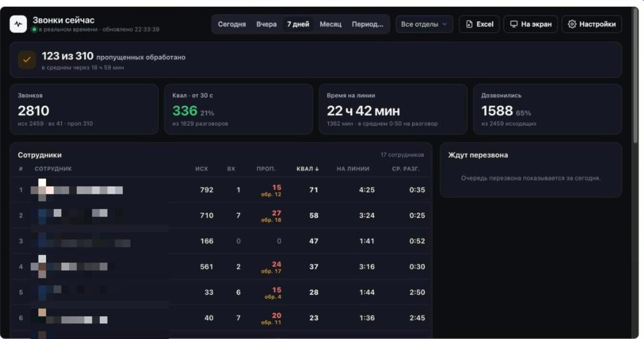Click outgoing calls cell 792

207,190
